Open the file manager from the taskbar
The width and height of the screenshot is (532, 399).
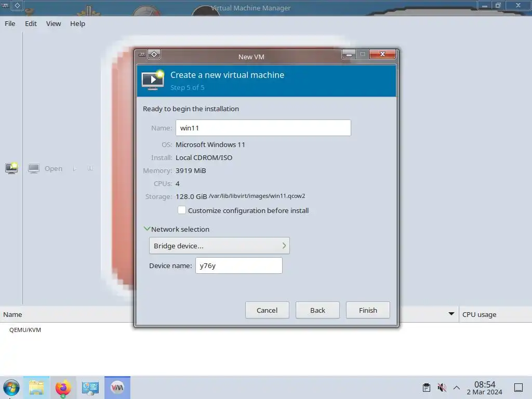click(37, 388)
